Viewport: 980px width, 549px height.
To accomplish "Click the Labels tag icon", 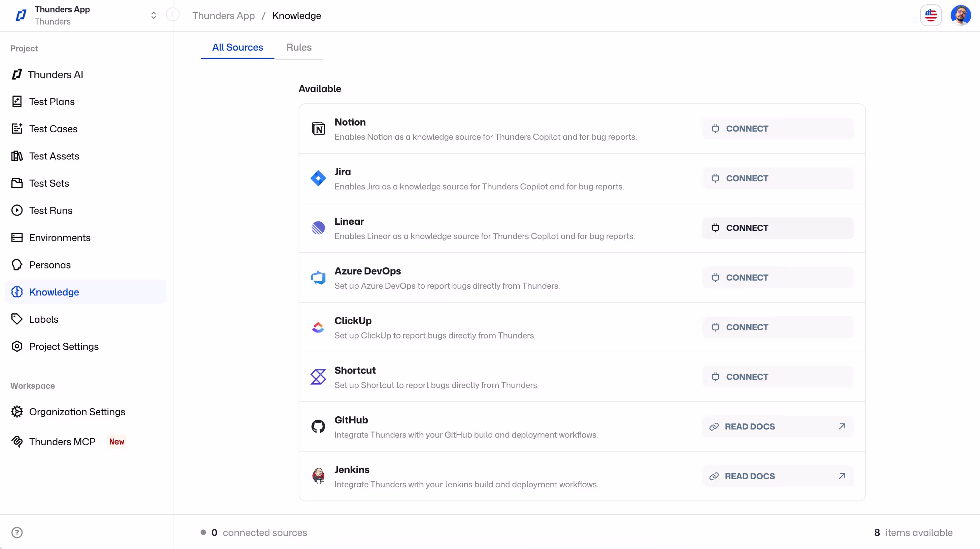I will (17, 319).
